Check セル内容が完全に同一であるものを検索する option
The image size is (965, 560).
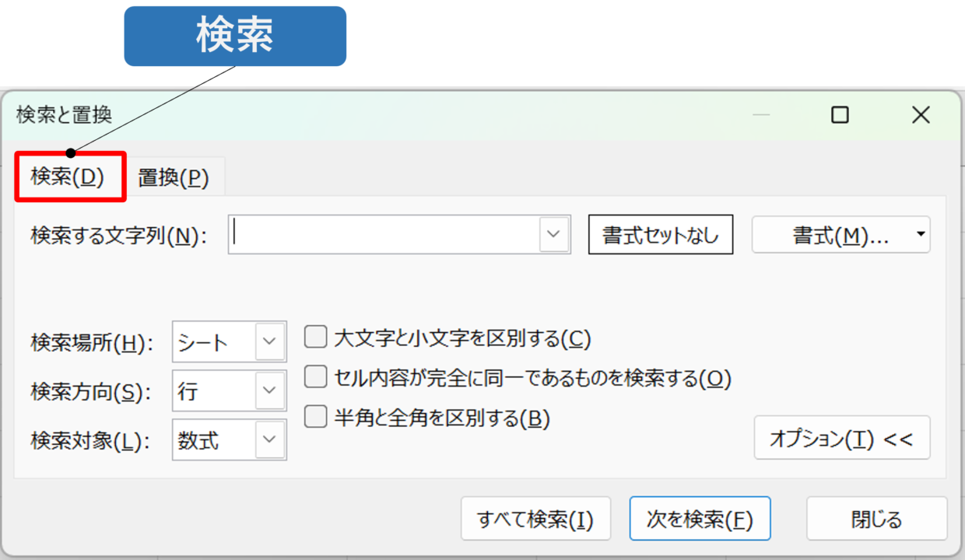click(315, 377)
